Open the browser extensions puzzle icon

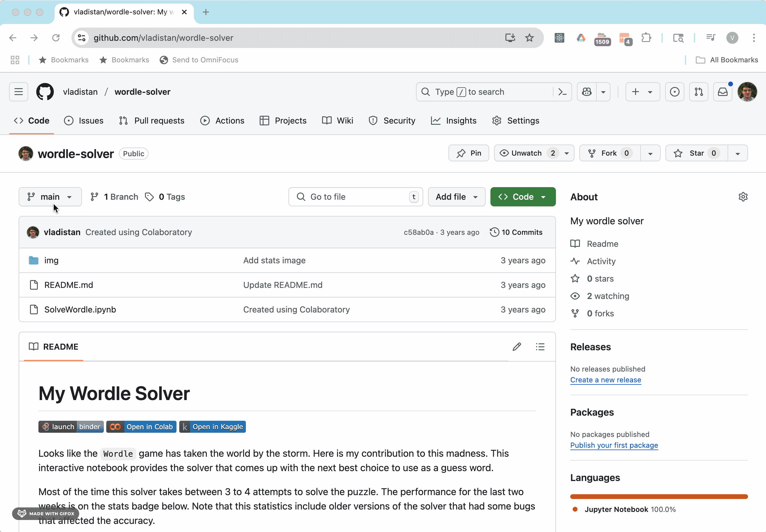pyautogui.click(x=647, y=38)
